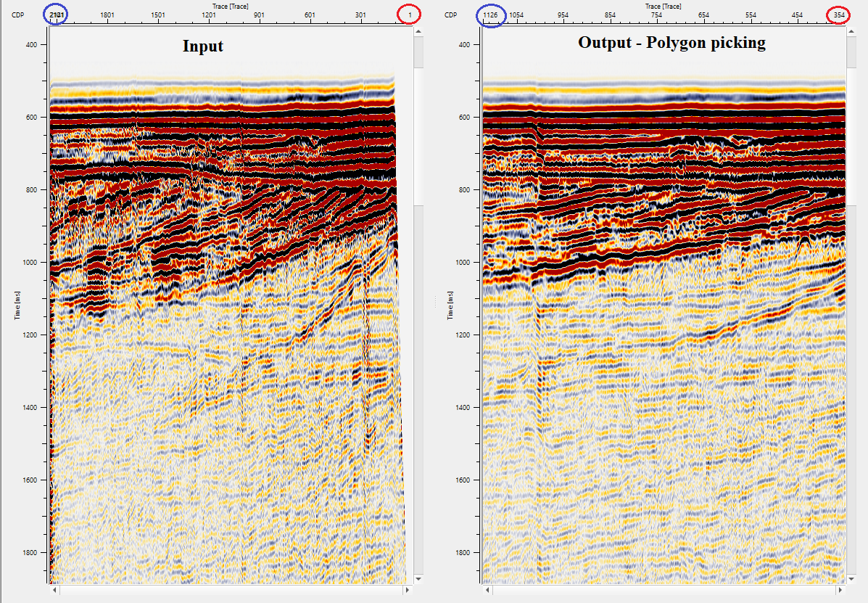Click the blue-circled CDP value 1126
Viewport: 868px width, 603px height.
coord(491,15)
